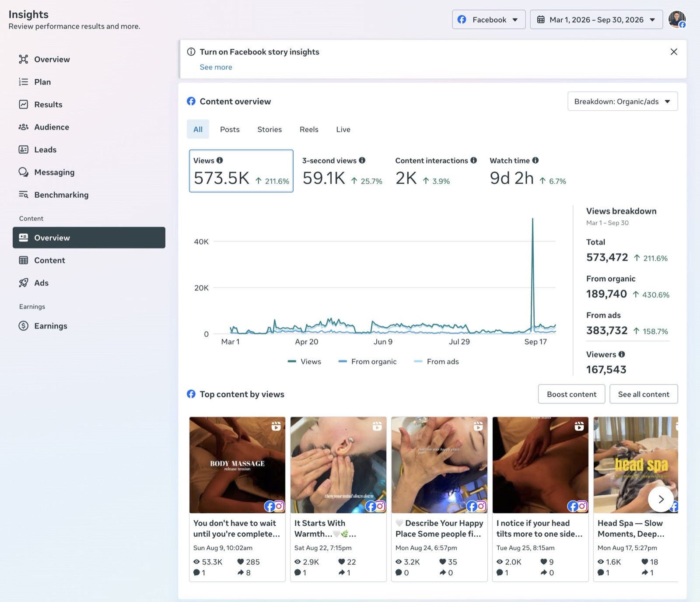Show the next top content cards
Image resolution: width=700 pixels, height=602 pixels.
pos(661,499)
